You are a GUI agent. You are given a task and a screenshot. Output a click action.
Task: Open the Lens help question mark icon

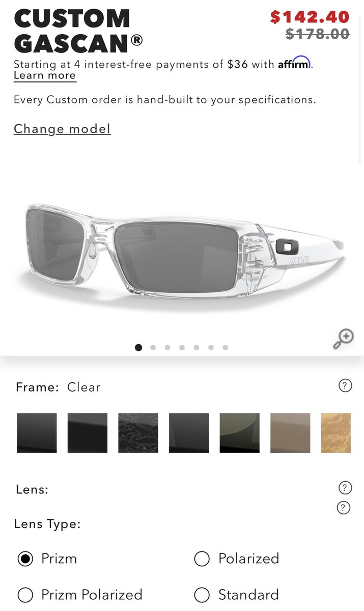pyautogui.click(x=345, y=488)
